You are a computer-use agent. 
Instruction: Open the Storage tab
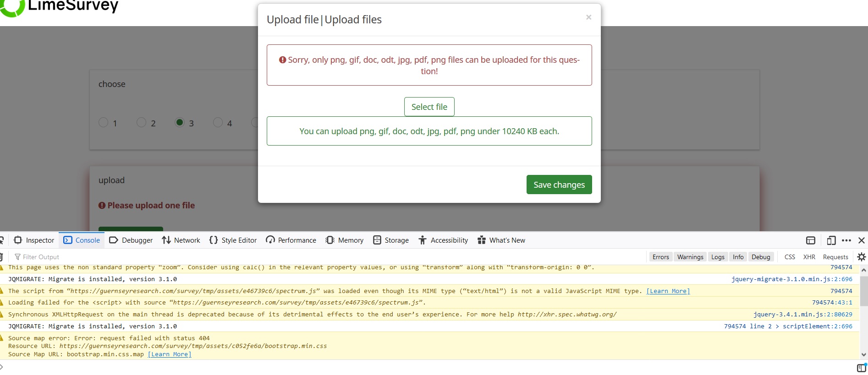(x=391, y=240)
